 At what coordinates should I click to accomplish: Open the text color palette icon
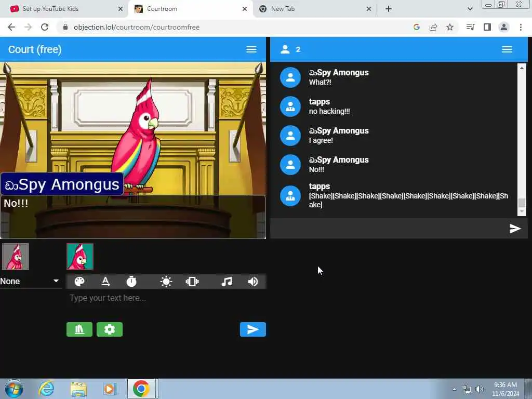point(79,282)
